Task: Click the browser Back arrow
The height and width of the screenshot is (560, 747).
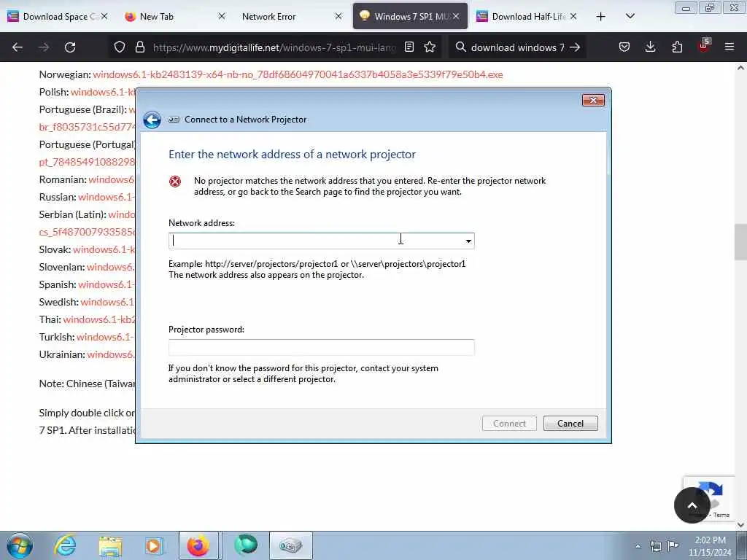Action: 18,47
